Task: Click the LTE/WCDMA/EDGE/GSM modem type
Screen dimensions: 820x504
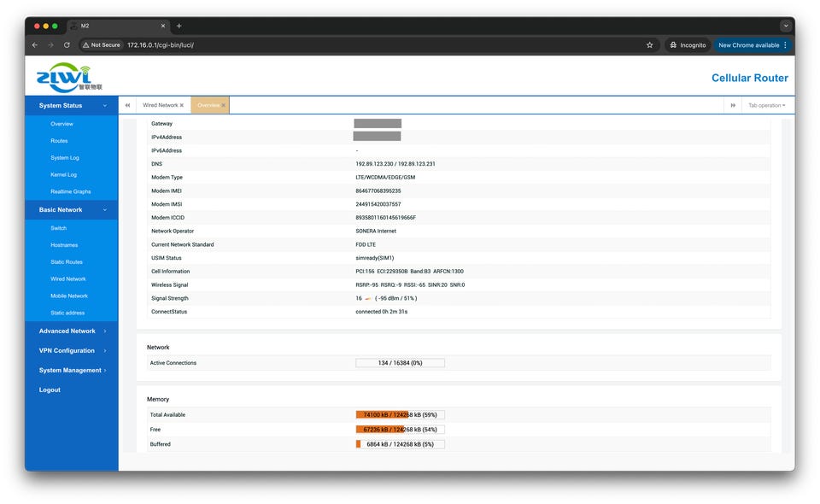Action: coord(385,177)
